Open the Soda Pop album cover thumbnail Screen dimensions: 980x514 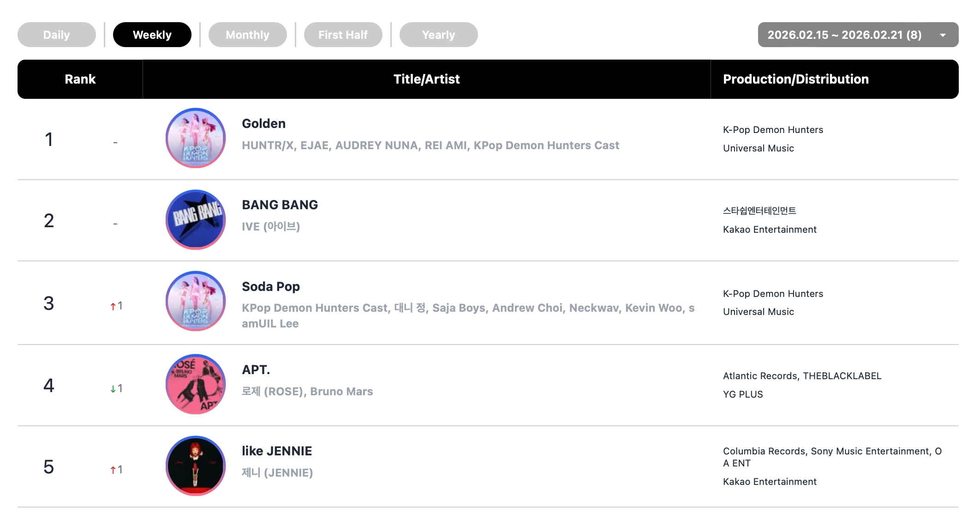point(196,301)
